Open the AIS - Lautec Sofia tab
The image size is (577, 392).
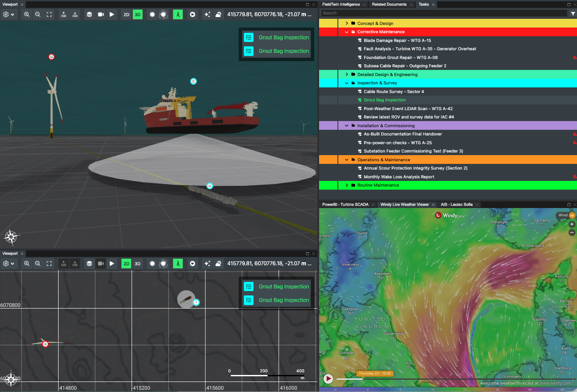coord(456,205)
